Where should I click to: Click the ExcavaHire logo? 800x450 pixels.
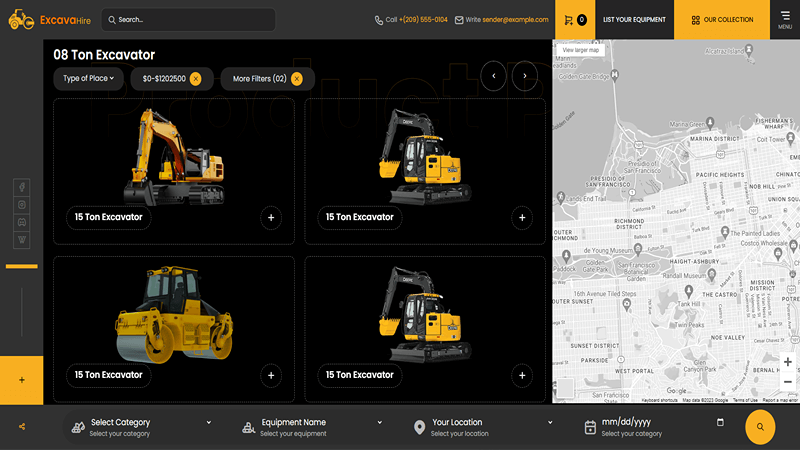pyautogui.click(x=49, y=20)
